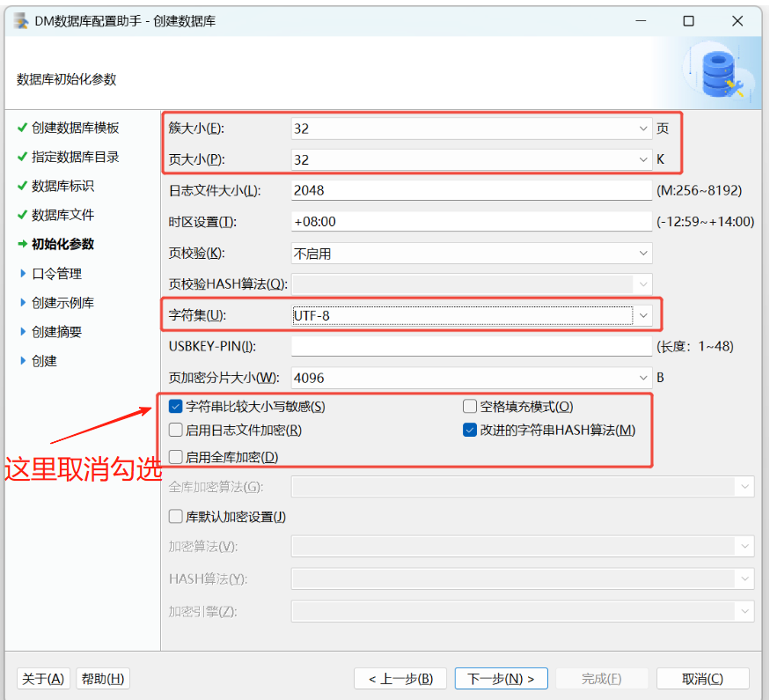This screenshot has width=770, height=700.
Task: Click triangle icon beside 口令管理
Action: tap(23, 273)
